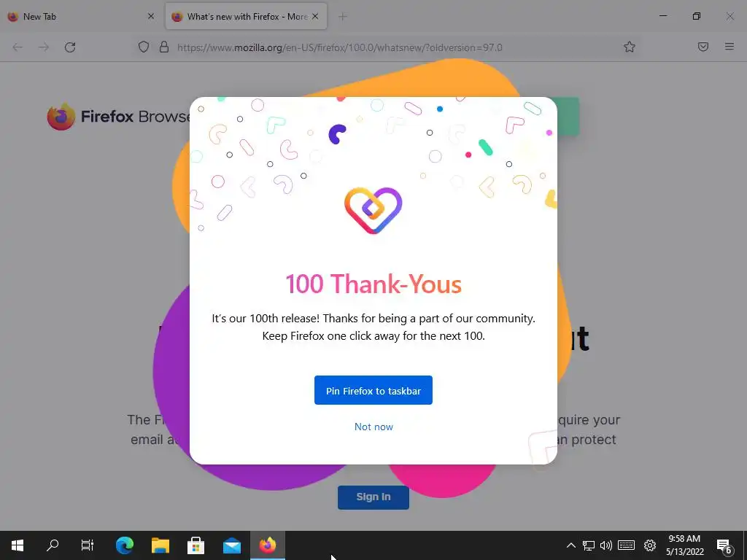Open a new tab with plus button
This screenshot has width=747, height=560.
[343, 17]
